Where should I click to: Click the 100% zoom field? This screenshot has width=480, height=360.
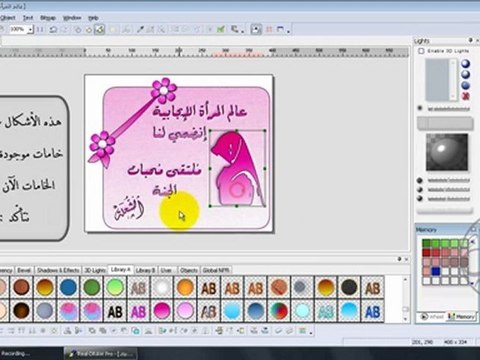[x=17, y=30]
